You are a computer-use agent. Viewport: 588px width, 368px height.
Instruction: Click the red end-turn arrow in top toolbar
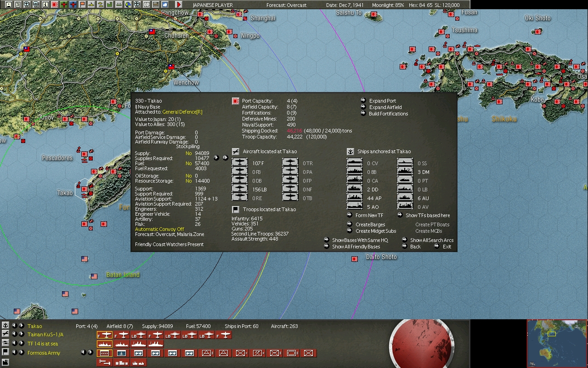point(179,5)
